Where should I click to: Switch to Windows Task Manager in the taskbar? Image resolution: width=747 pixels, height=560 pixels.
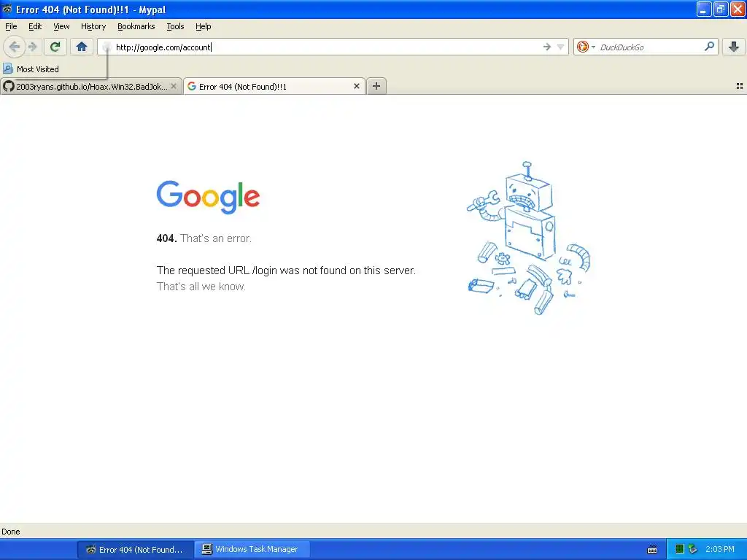252,550
